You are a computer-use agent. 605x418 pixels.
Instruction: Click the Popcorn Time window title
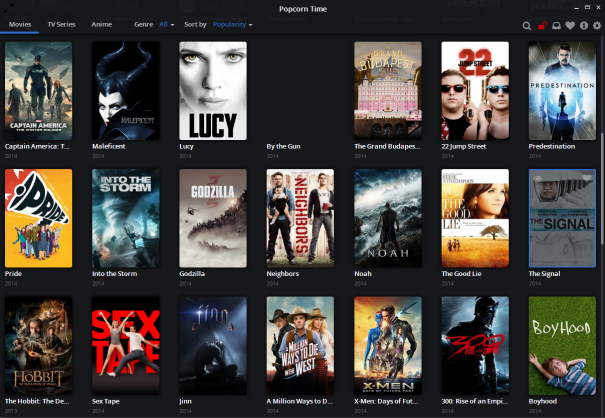point(303,9)
